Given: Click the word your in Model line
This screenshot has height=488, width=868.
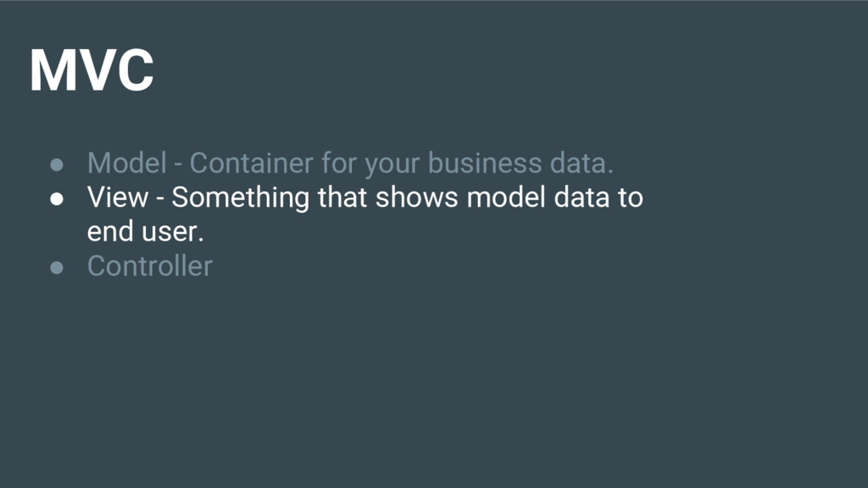Looking at the screenshot, I should click(x=392, y=164).
